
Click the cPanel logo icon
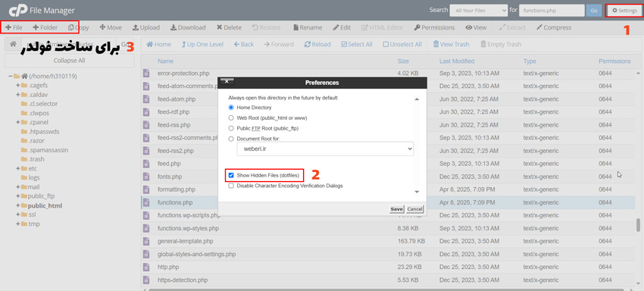pos(17,11)
